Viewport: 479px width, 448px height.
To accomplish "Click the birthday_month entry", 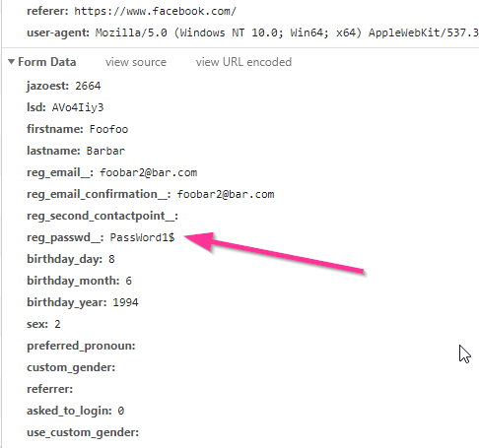I will coord(79,281).
